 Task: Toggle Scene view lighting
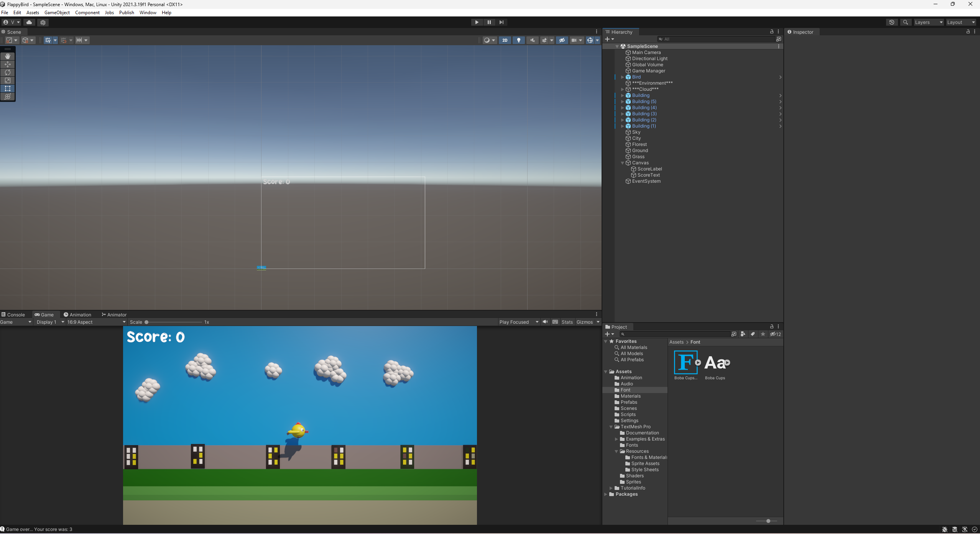coord(518,40)
